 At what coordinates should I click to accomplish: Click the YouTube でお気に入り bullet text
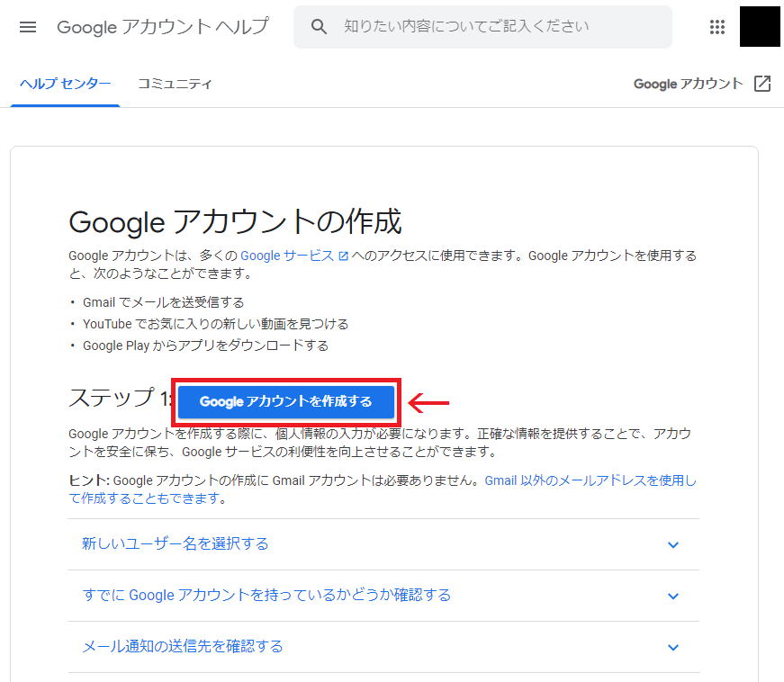pyautogui.click(x=215, y=324)
